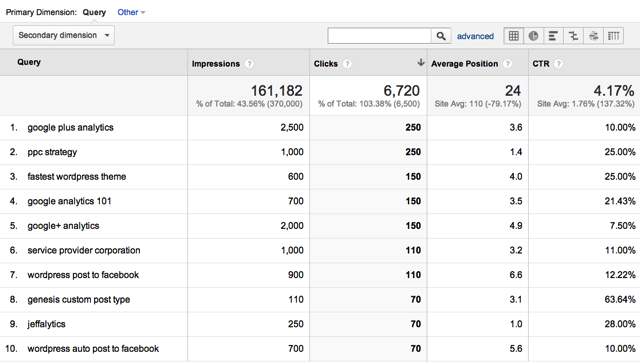Open help tooltip for Average Position
This screenshot has width=640, height=364.
tap(507, 64)
